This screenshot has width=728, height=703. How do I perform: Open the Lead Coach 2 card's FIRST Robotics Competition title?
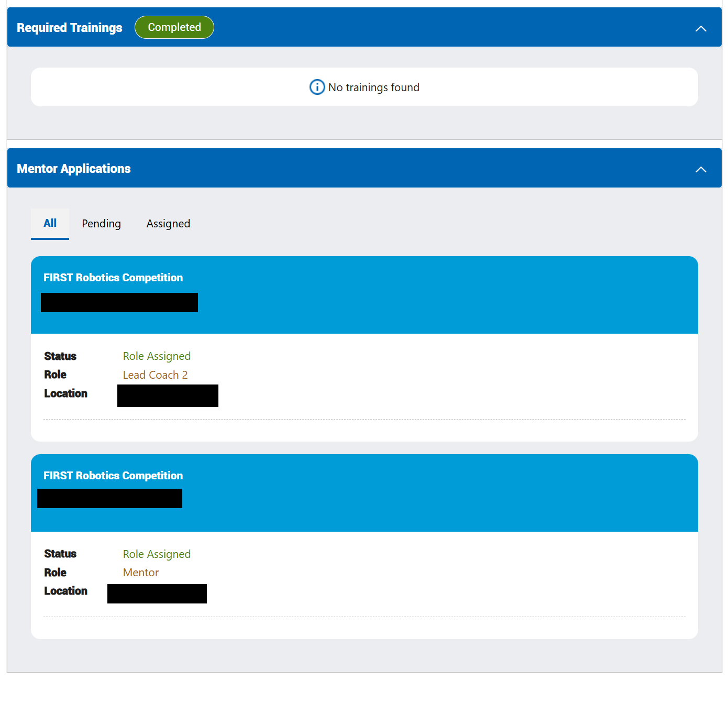click(x=113, y=278)
